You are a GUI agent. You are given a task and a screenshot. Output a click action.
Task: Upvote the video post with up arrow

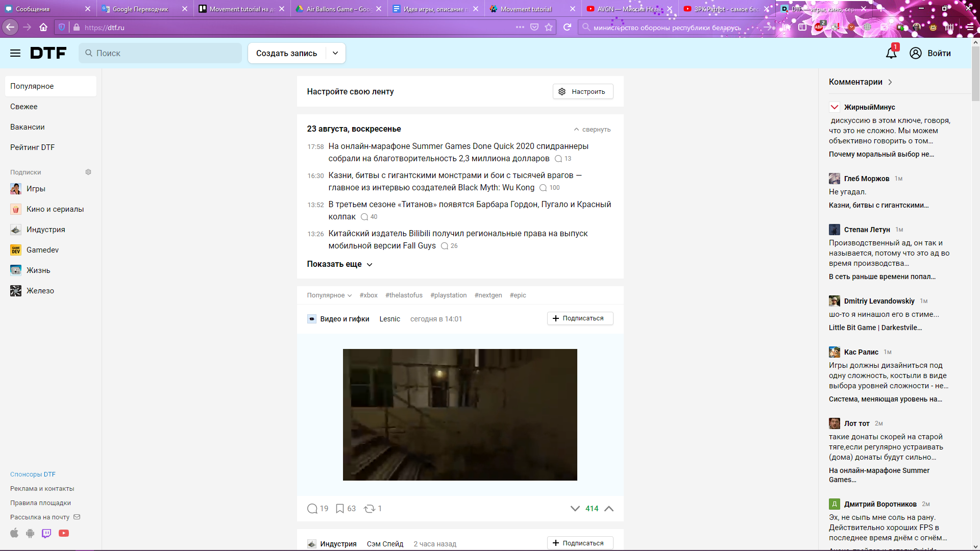click(x=609, y=509)
